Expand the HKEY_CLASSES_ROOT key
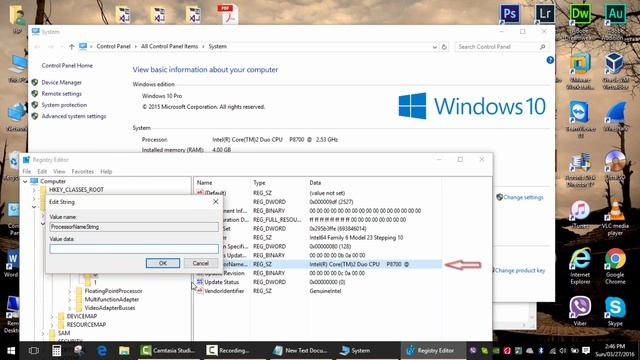The width and height of the screenshot is (640, 360). coord(34,190)
